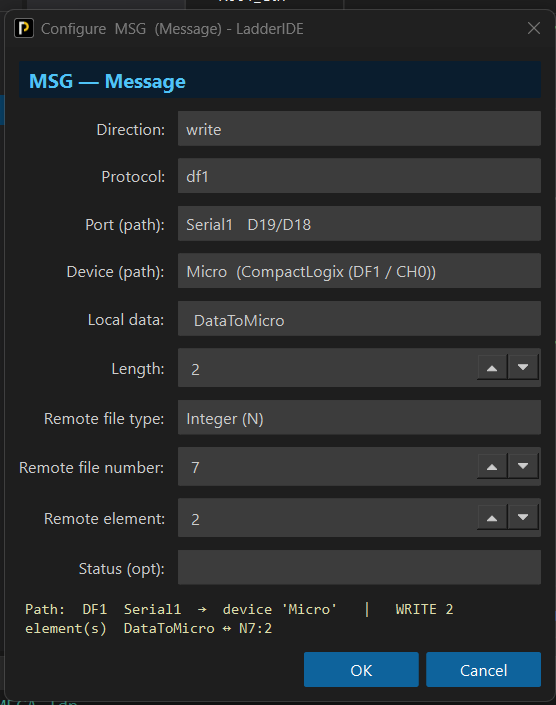Increase Length with the up arrow
556x705 pixels.
pyautogui.click(x=492, y=368)
